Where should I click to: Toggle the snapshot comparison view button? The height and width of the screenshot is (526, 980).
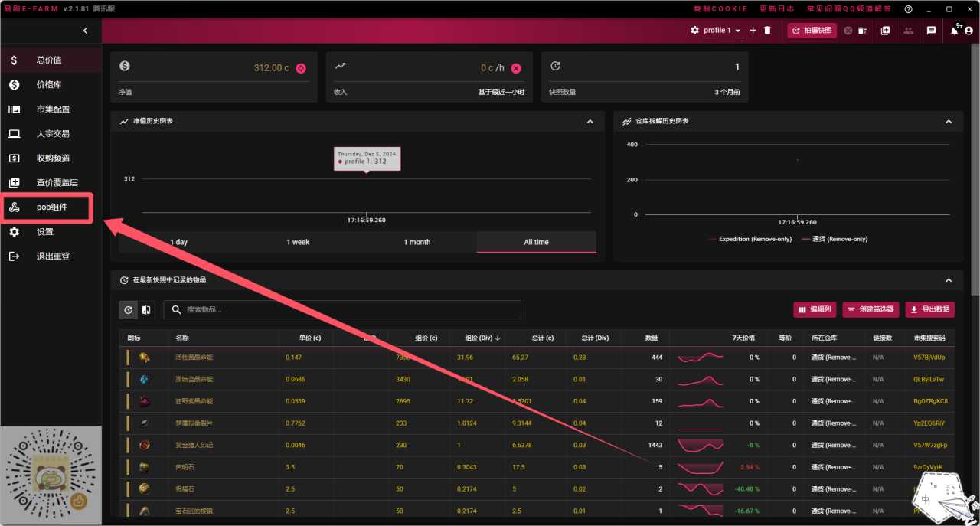point(145,310)
